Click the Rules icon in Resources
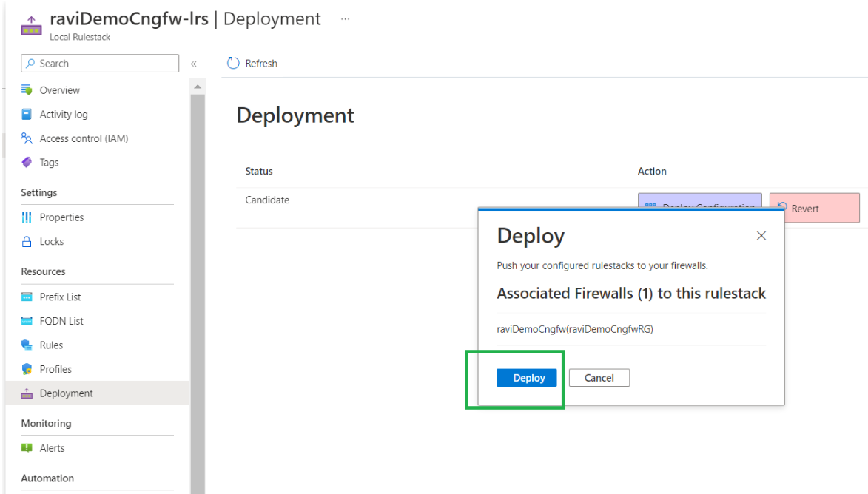868x494 pixels. click(27, 345)
